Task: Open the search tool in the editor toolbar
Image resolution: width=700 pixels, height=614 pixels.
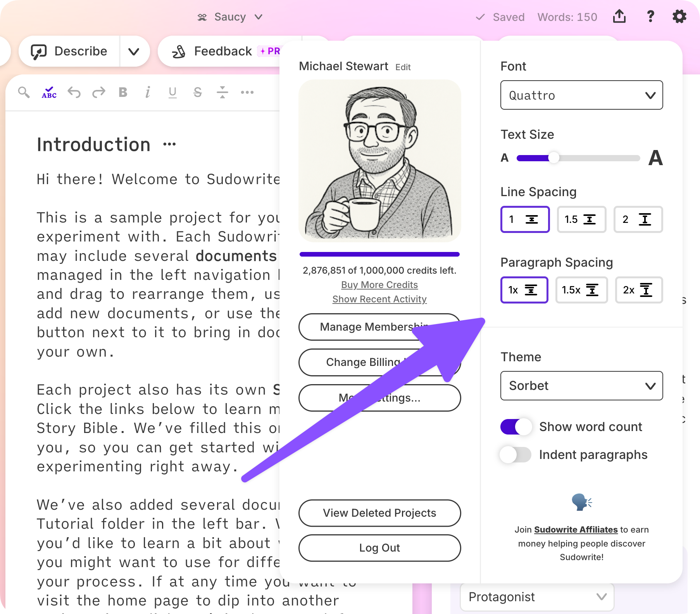Action: 24,92
